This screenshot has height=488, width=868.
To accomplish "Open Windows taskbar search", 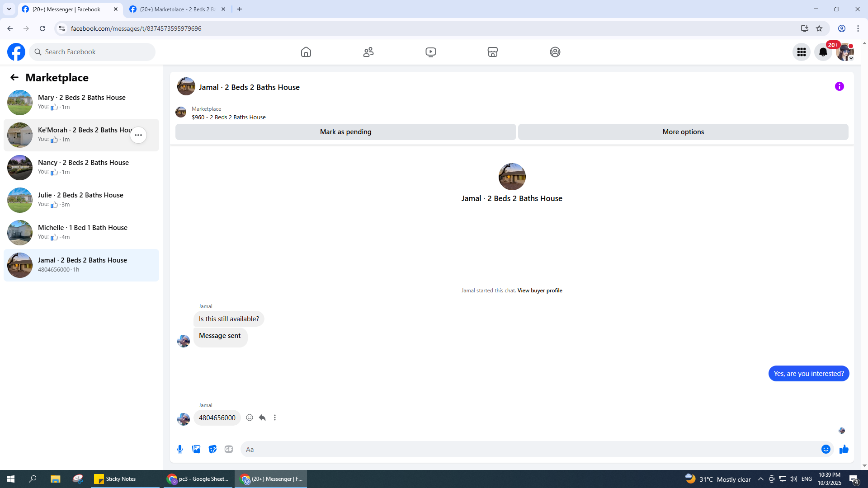I will [33, 479].
